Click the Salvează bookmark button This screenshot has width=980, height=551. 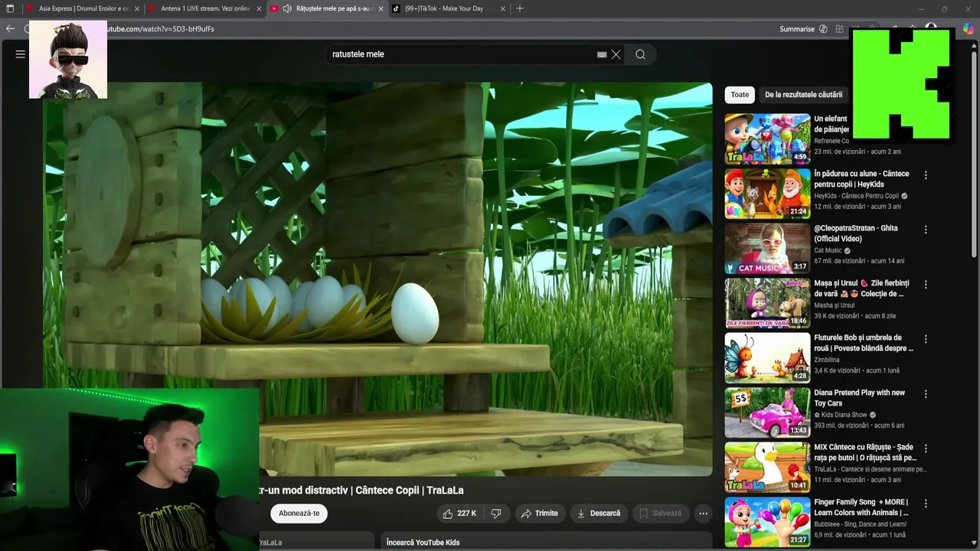click(660, 514)
